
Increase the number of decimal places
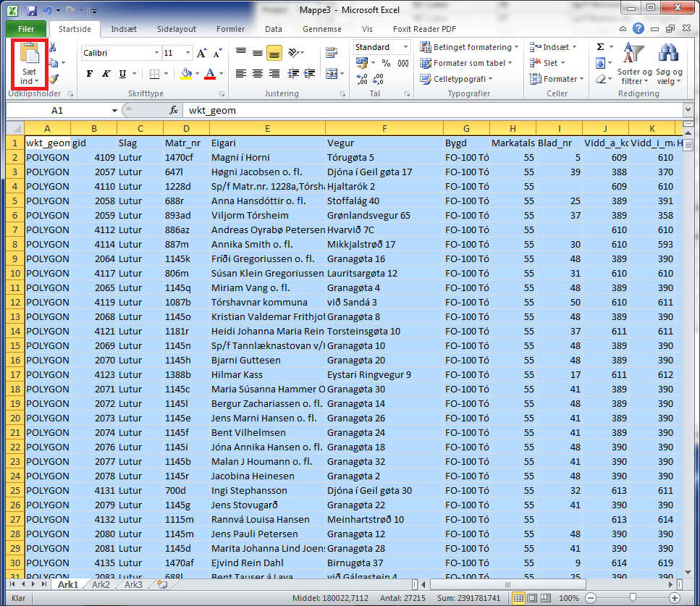362,79
